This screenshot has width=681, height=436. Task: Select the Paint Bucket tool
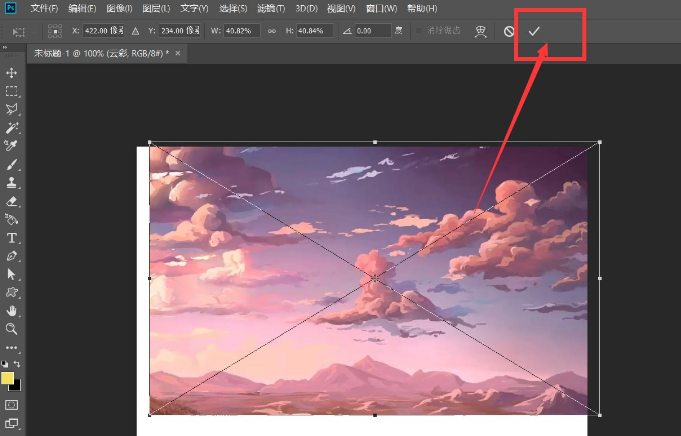11,219
